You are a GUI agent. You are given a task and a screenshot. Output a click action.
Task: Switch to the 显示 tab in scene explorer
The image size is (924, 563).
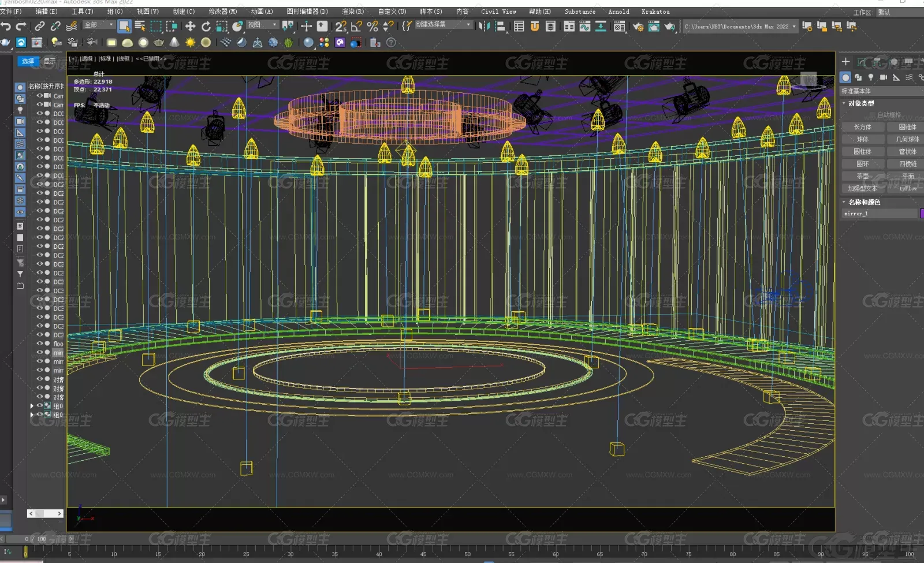pos(50,61)
